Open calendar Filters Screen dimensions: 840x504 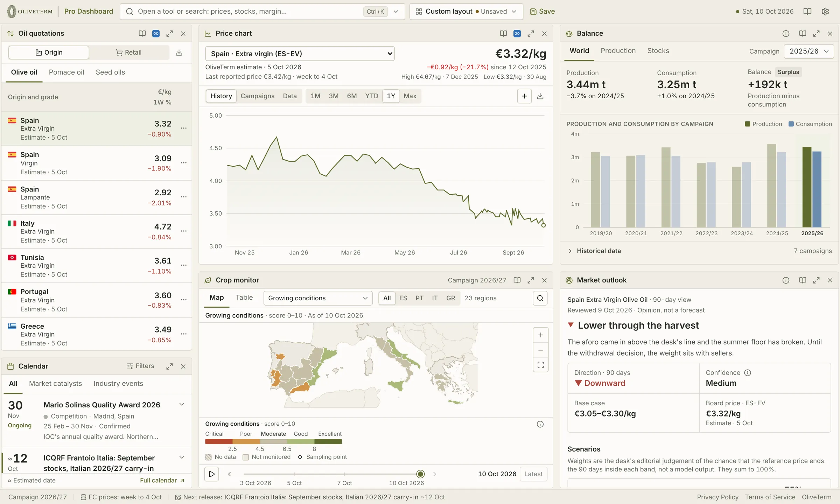click(x=140, y=366)
